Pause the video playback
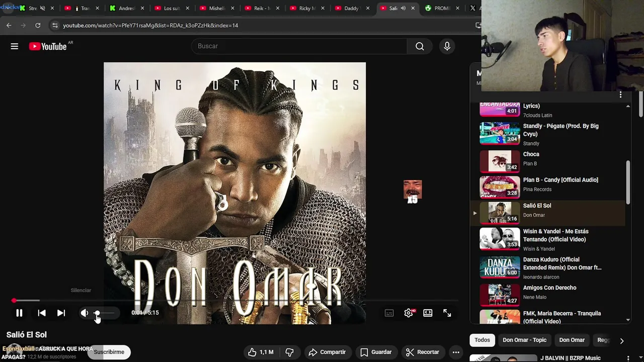Viewport: 644px width, 362px height. pos(19,313)
